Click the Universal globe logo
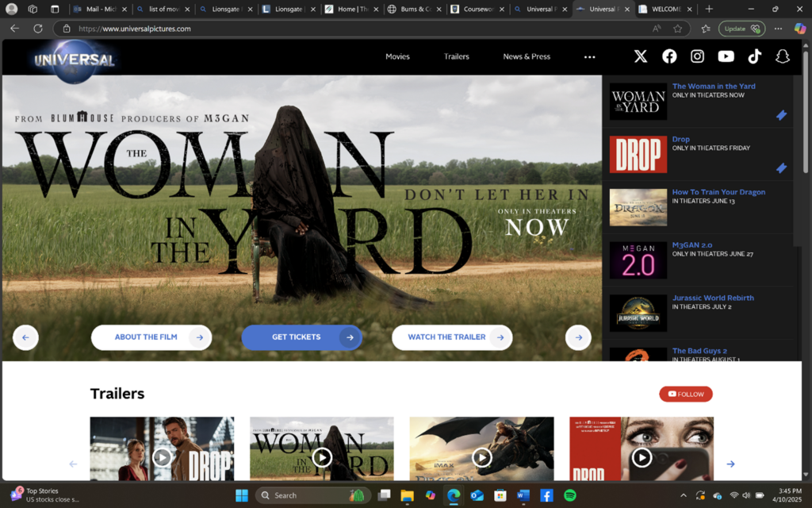This screenshot has width=812, height=508. (x=75, y=60)
